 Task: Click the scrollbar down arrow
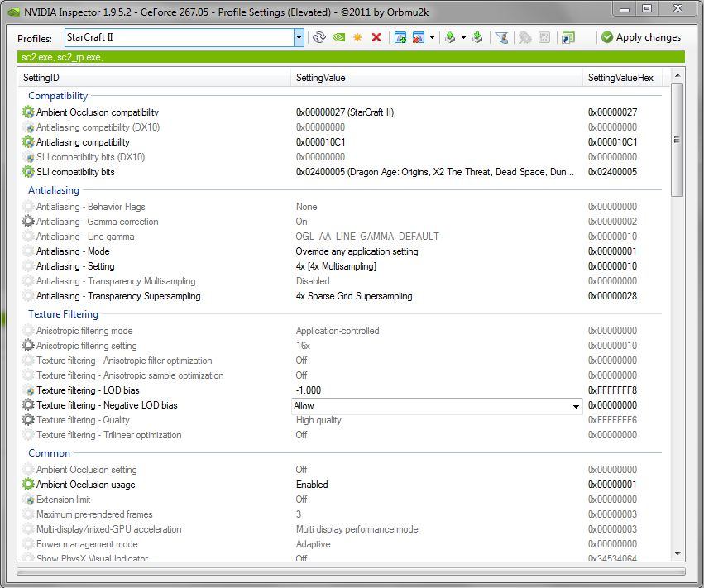pos(678,554)
